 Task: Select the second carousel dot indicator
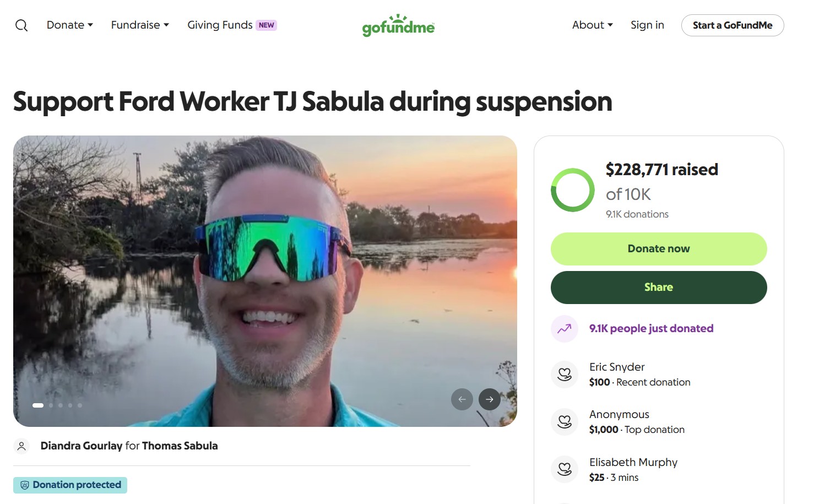click(x=51, y=405)
